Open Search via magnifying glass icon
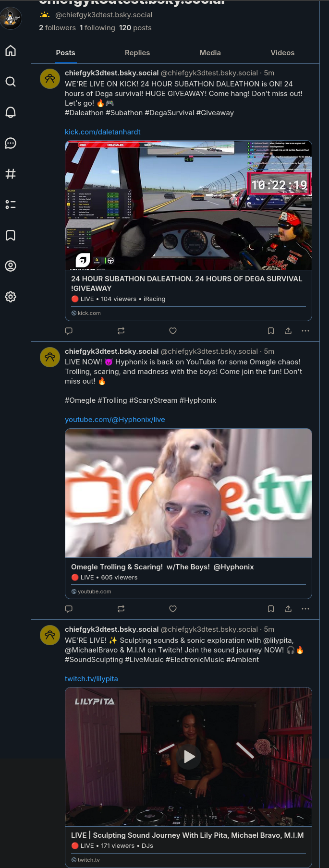329x868 pixels. pyautogui.click(x=11, y=82)
